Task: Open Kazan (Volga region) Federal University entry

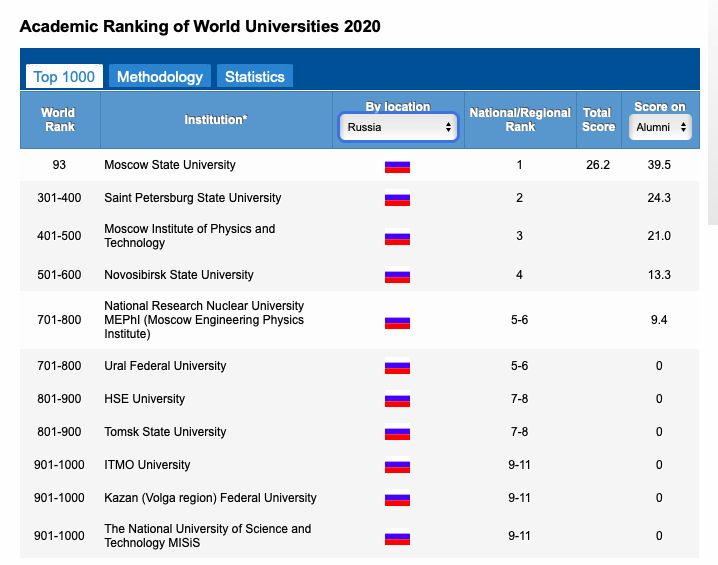Action: tap(210, 498)
